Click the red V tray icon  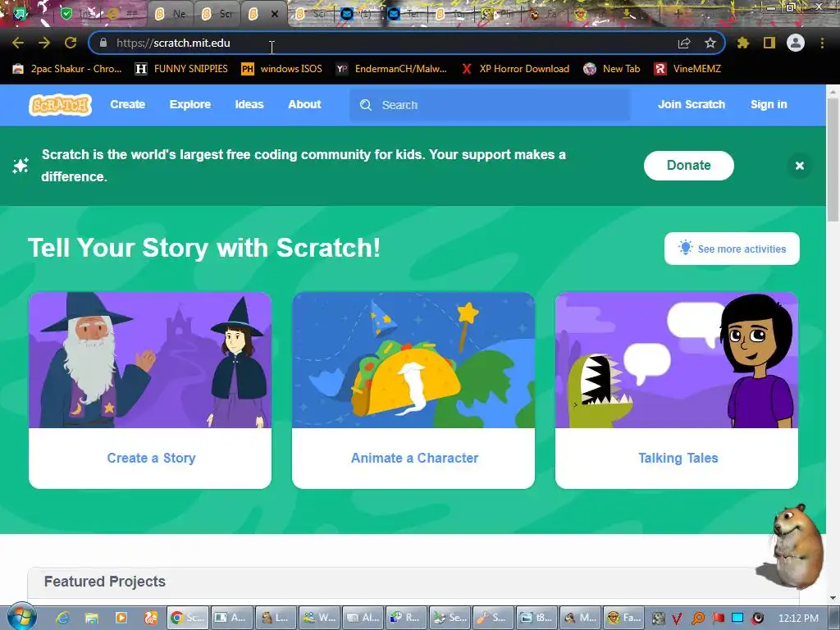677,619
